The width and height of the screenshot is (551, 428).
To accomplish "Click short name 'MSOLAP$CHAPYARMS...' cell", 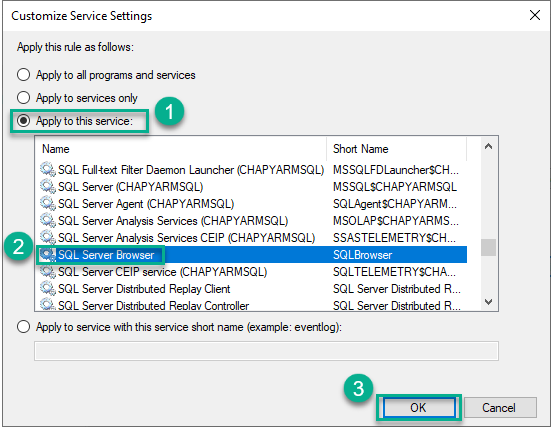I will 396,221.
